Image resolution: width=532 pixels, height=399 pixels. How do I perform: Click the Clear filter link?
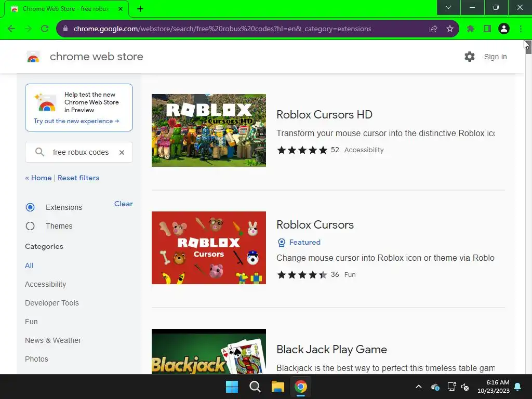click(124, 204)
